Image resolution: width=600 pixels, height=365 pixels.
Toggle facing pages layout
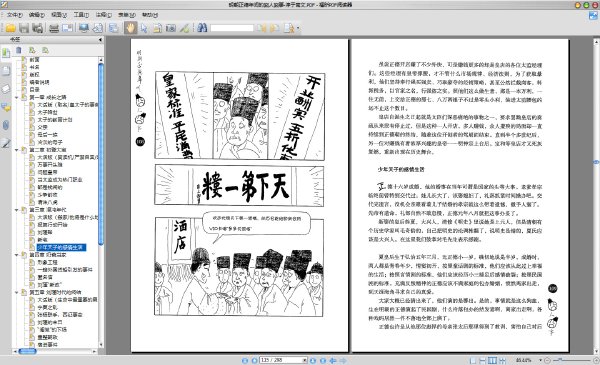pos(492,360)
